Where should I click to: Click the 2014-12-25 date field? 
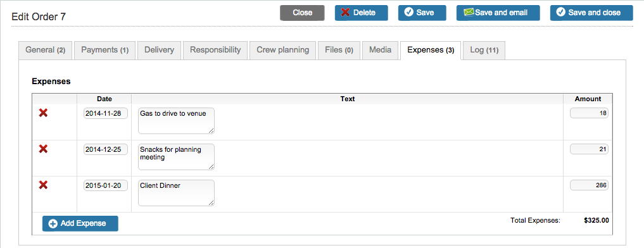[106, 149]
